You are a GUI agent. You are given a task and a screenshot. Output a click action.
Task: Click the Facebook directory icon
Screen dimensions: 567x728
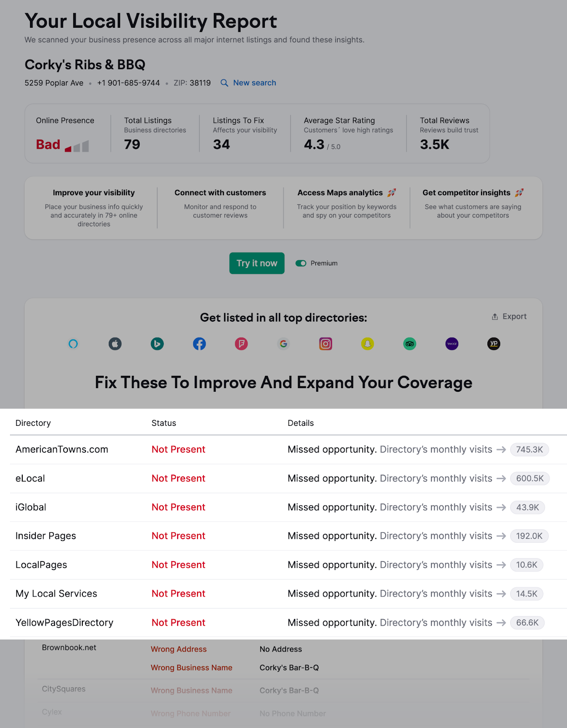pyautogui.click(x=199, y=344)
